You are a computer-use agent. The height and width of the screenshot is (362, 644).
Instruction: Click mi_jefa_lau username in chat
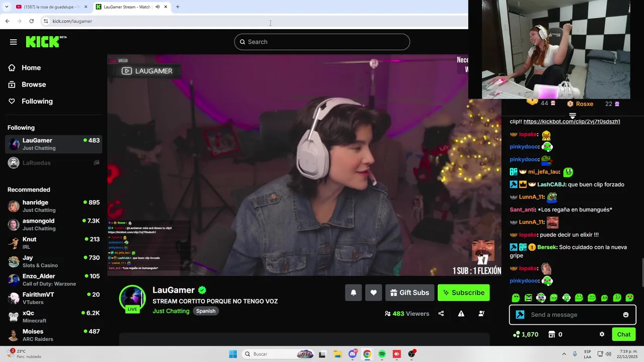[544, 172]
